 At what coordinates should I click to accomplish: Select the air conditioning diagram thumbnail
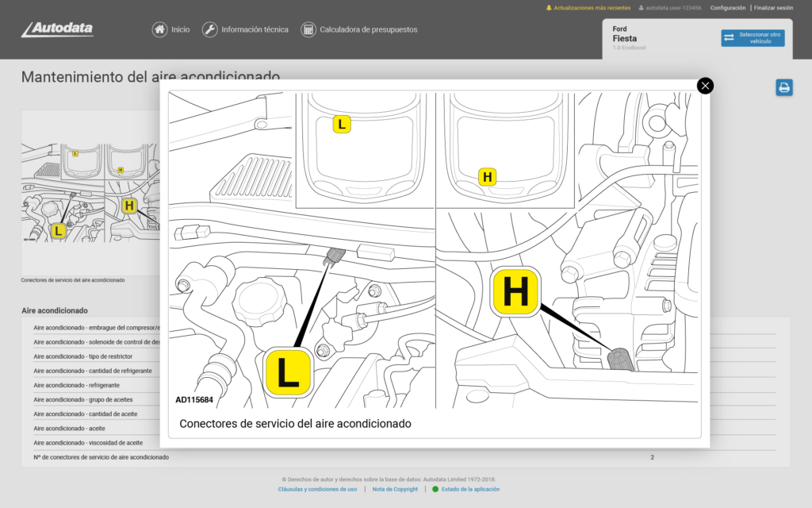pyautogui.click(x=90, y=192)
